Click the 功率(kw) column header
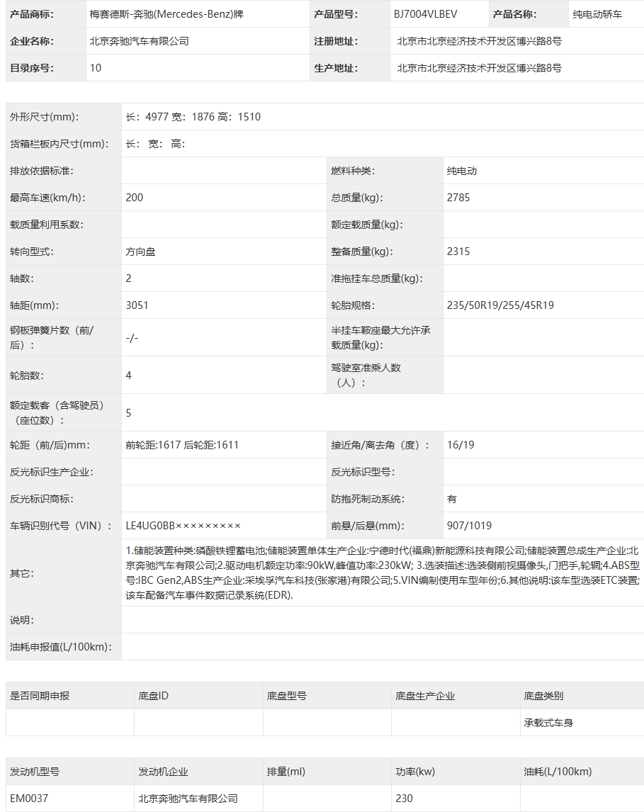 pos(415,771)
